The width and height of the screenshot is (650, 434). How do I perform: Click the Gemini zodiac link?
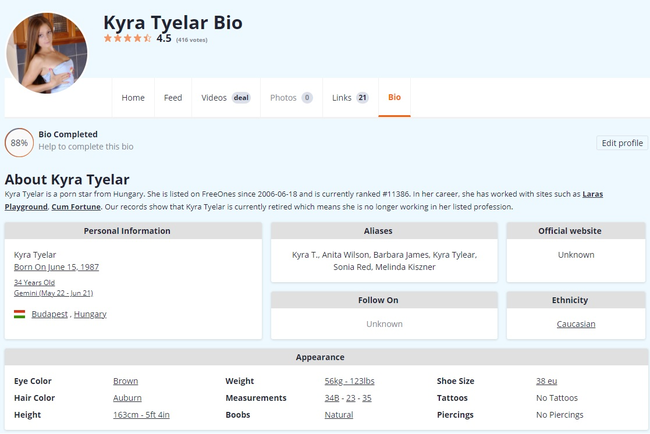click(53, 293)
